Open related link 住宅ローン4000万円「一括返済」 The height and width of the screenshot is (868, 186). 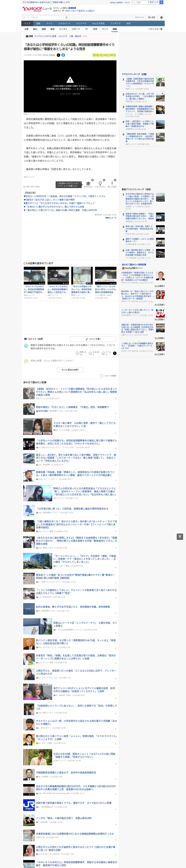tap(64, 196)
